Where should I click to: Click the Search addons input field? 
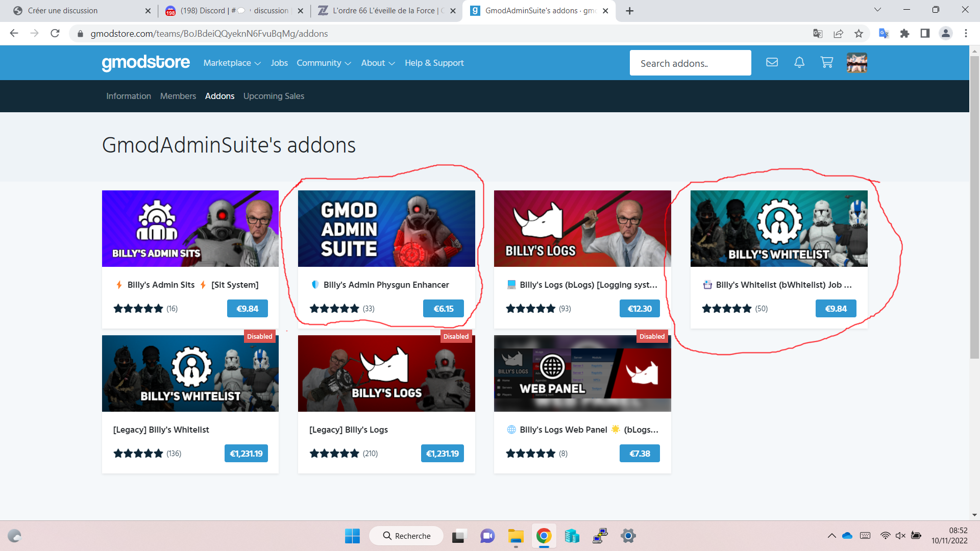click(x=690, y=63)
